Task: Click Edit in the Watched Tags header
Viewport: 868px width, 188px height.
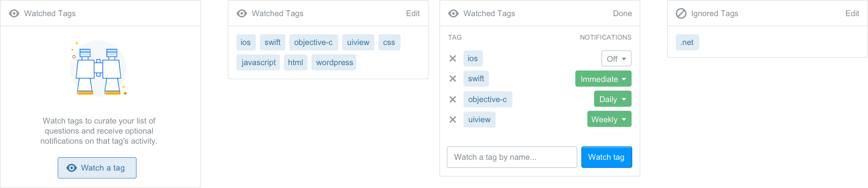Action: (413, 13)
